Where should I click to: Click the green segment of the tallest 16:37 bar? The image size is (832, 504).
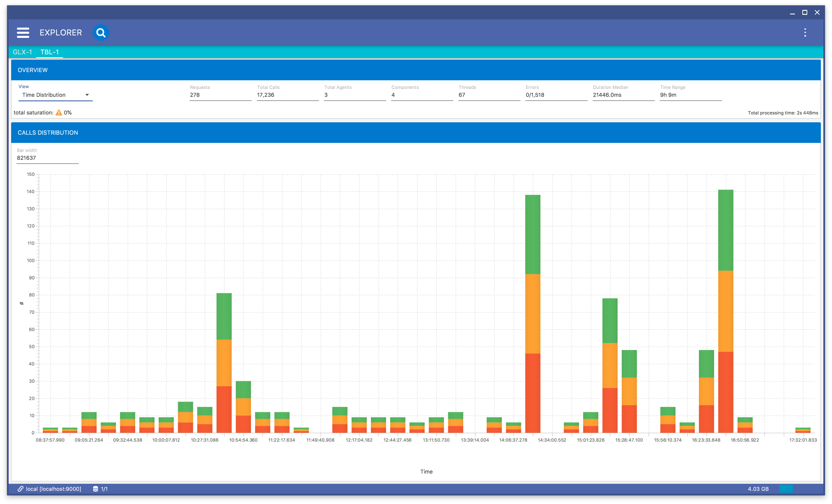point(726,230)
